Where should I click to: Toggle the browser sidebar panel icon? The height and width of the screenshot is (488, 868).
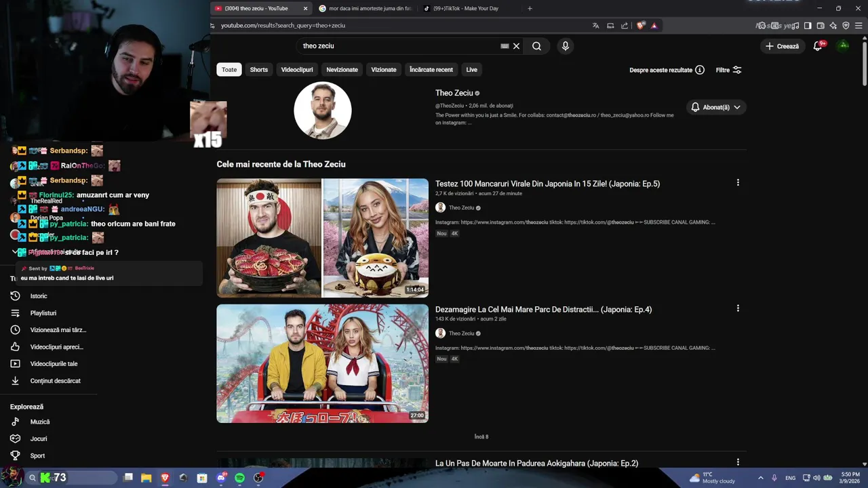tap(808, 26)
